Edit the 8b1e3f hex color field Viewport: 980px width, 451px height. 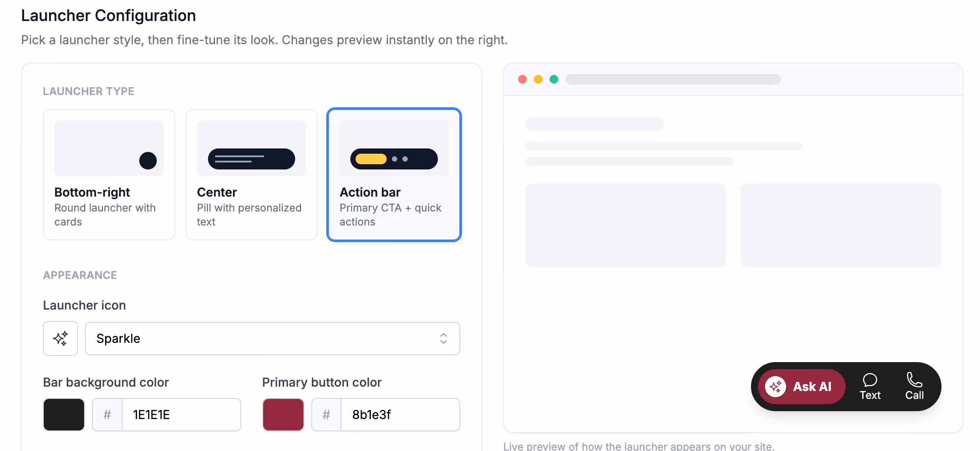click(400, 415)
